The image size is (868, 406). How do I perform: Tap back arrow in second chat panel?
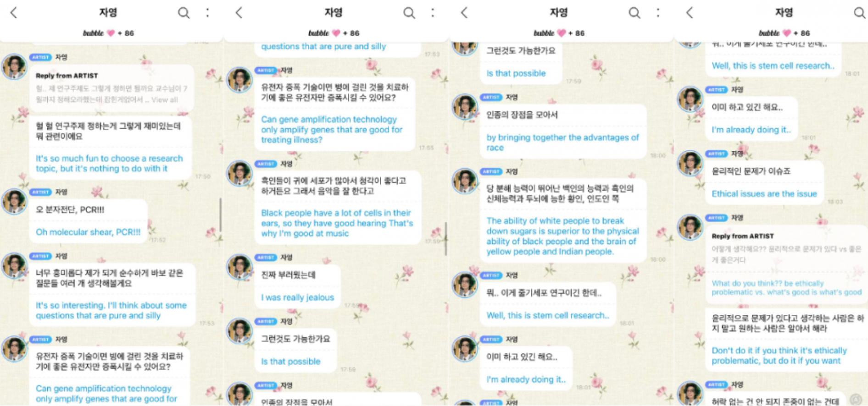click(x=239, y=13)
